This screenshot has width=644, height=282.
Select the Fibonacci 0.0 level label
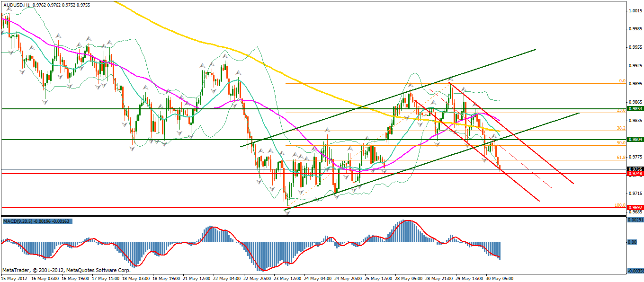coord(622,81)
